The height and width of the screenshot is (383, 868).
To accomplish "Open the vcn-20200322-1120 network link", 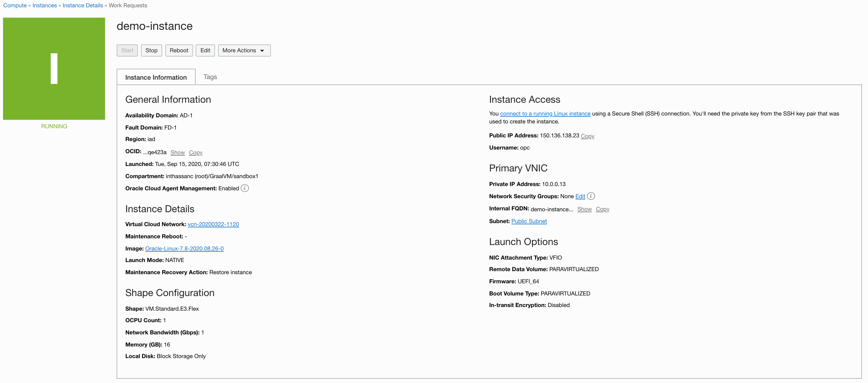I will [x=213, y=224].
